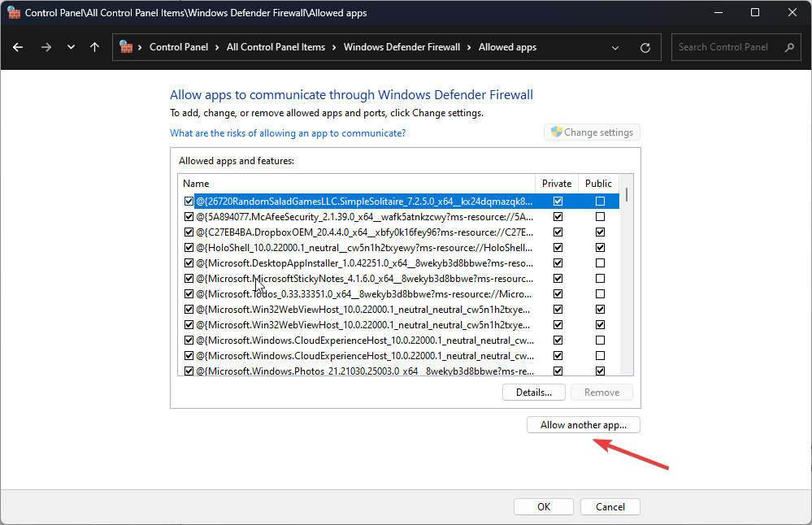Open the Recent locations dropdown arrow
This screenshot has height=525, width=812.
pyautogui.click(x=71, y=47)
